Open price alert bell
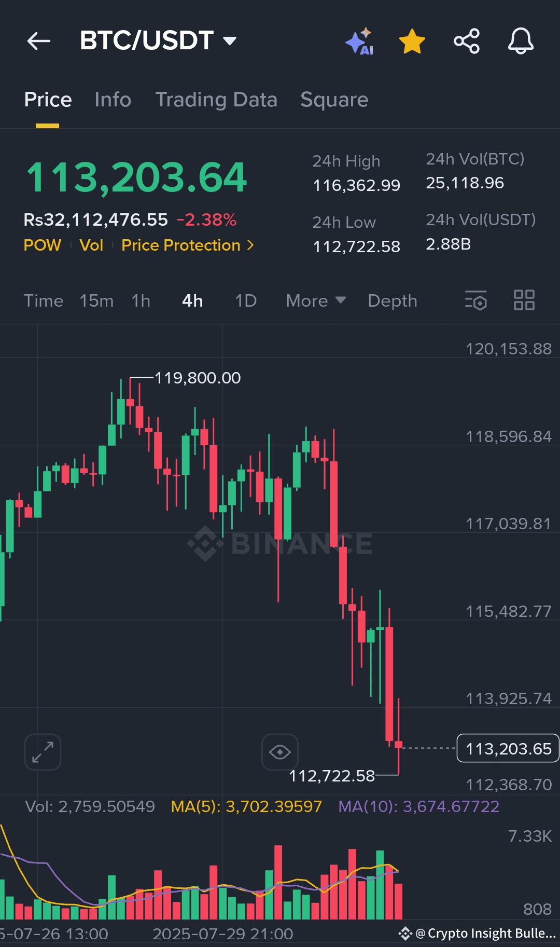The image size is (560, 947). pos(521,42)
